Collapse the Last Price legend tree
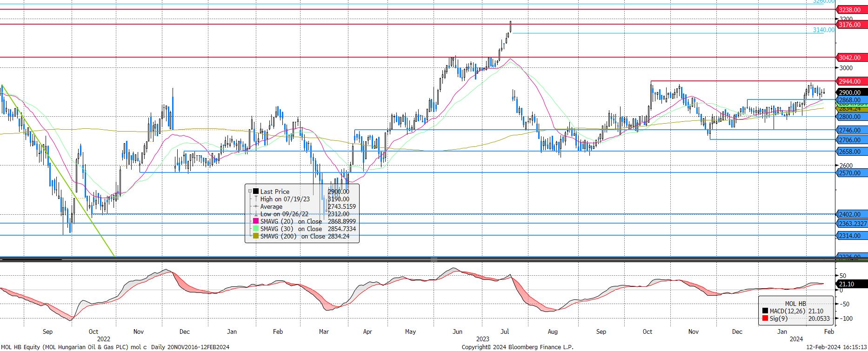 tap(250, 191)
